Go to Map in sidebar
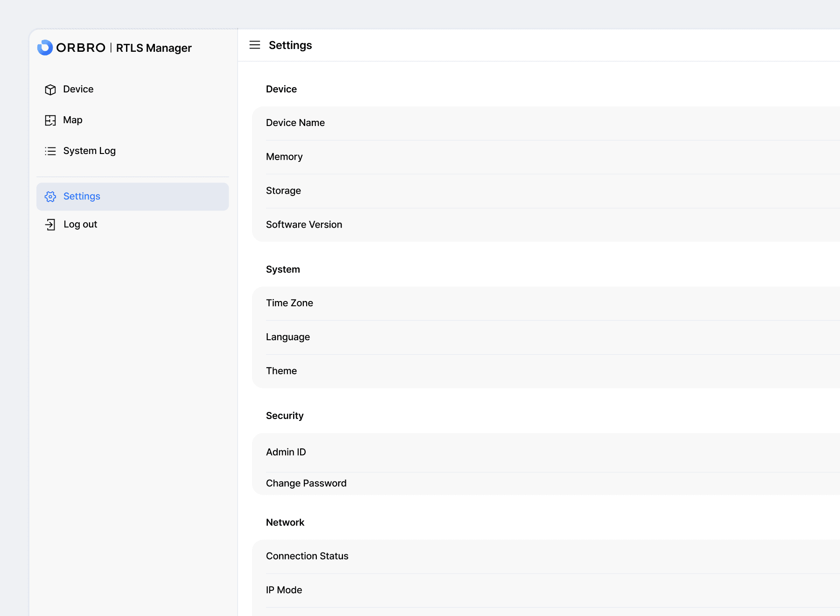The width and height of the screenshot is (840, 616). [73, 120]
